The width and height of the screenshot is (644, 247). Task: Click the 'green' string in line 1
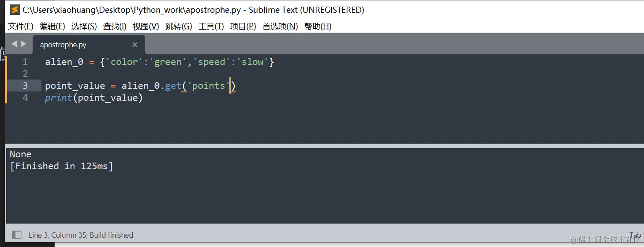[x=168, y=62]
